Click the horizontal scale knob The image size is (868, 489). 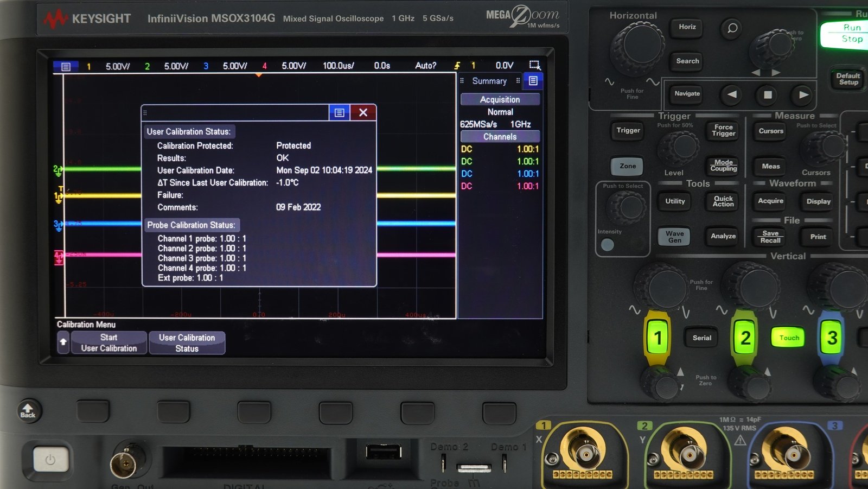(x=637, y=48)
